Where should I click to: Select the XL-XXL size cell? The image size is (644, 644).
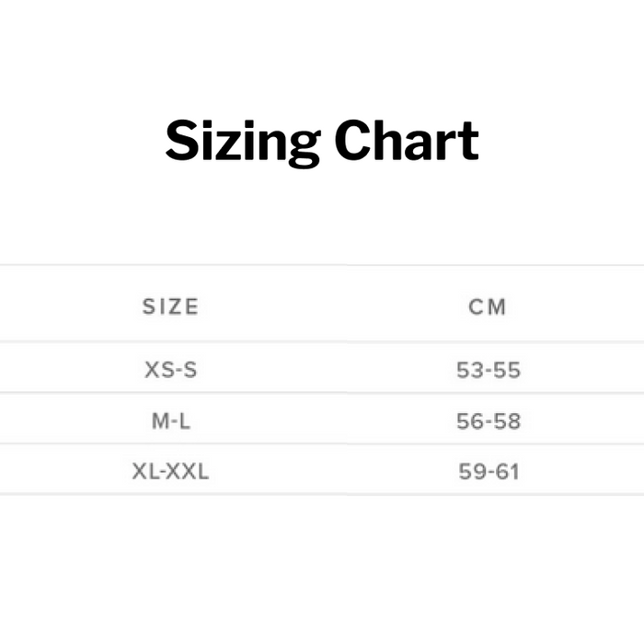(x=170, y=472)
